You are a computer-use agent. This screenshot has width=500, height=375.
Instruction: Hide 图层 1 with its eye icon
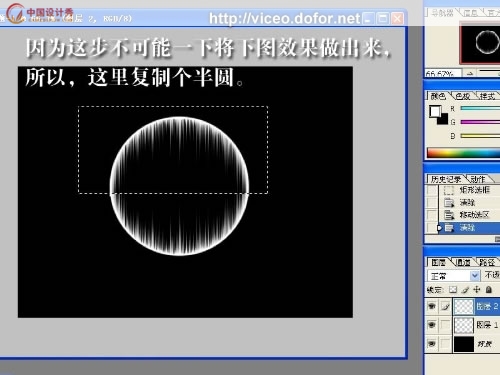(432, 324)
